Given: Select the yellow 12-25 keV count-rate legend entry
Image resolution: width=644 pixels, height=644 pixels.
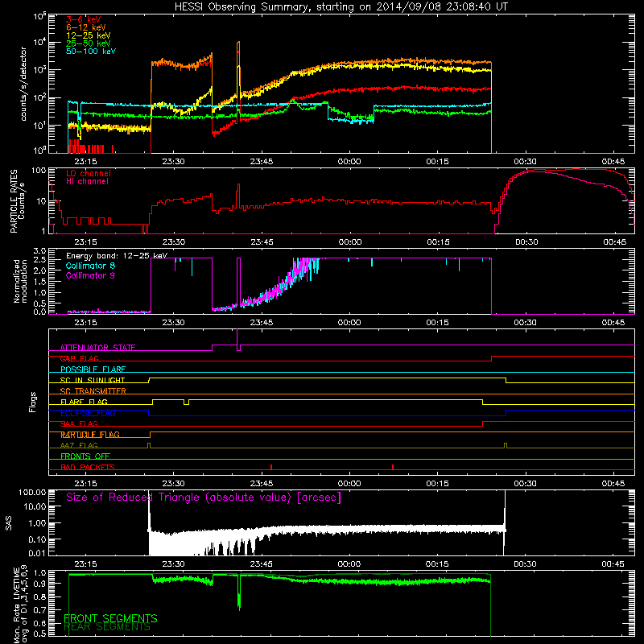Looking at the screenshot, I should coord(89,35).
